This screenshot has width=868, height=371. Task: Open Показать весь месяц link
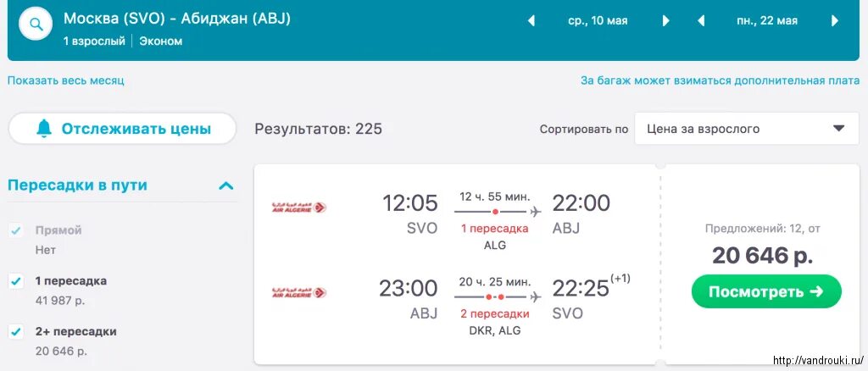coord(66,80)
